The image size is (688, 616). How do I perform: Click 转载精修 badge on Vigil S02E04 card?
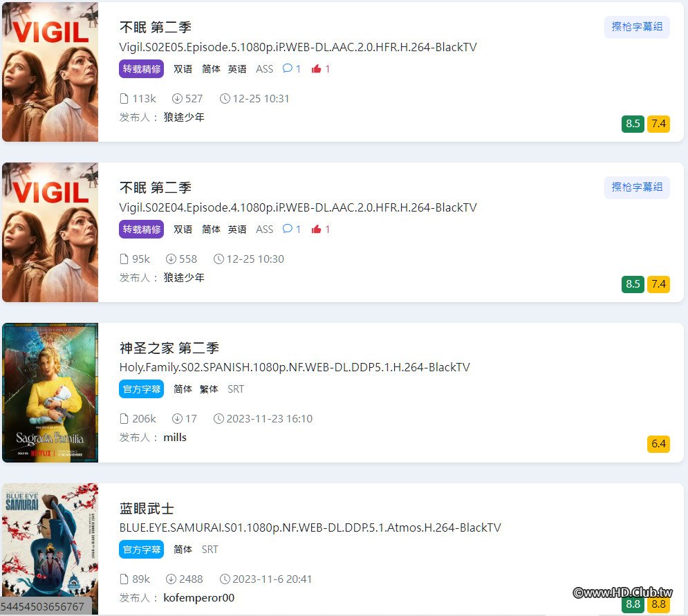[x=141, y=230]
